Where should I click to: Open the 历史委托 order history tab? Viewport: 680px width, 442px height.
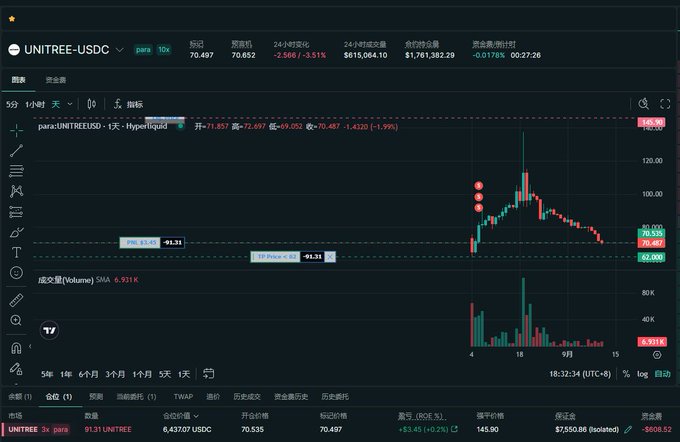335,396
